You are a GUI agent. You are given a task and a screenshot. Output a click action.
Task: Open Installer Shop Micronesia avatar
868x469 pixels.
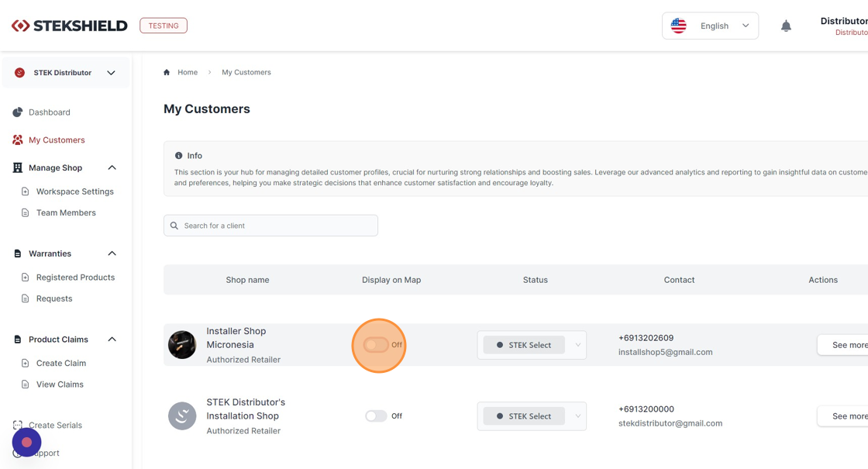(x=182, y=345)
